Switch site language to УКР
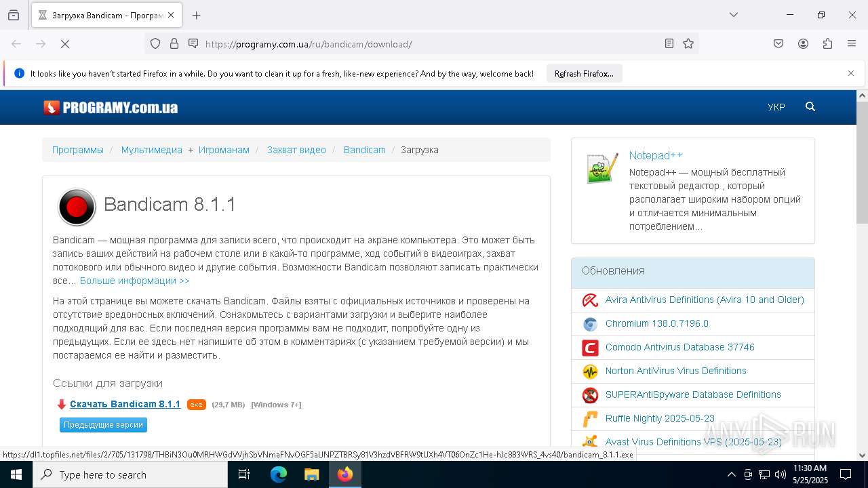The image size is (868, 488). (776, 107)
